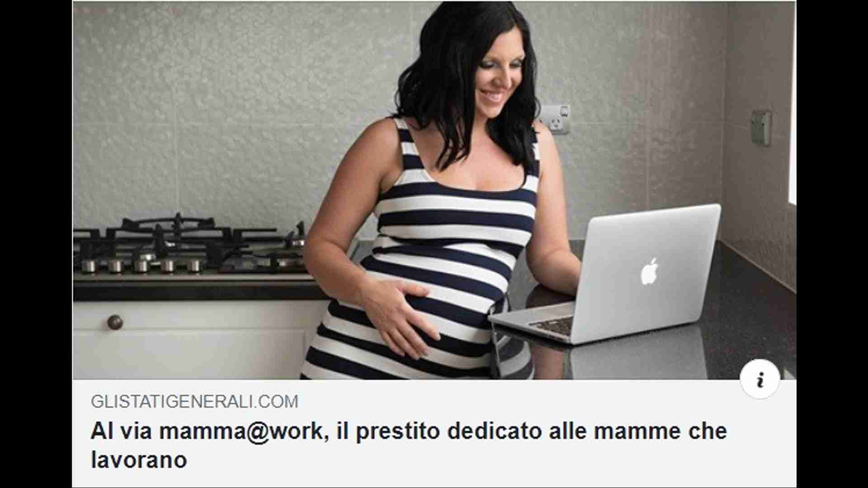Click the word 'lavorano' in headline
The width and height of the screenshot is (868, 488).
click(x=139, y=460)
